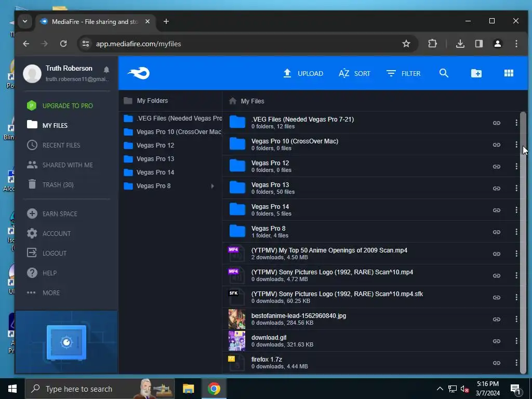Open Chrome profile icon
The width and height of the screenshot is (532, 399).
pyautogui.click(x=497, y=44)
